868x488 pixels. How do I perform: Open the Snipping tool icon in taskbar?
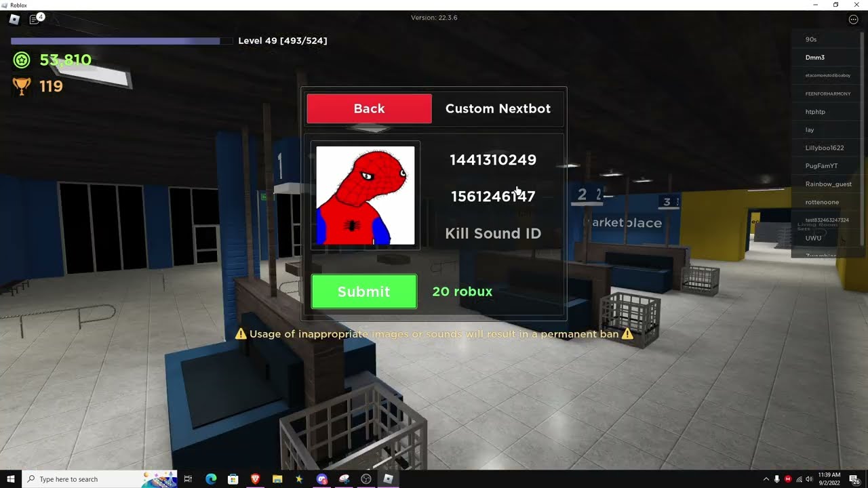point(344,479)
